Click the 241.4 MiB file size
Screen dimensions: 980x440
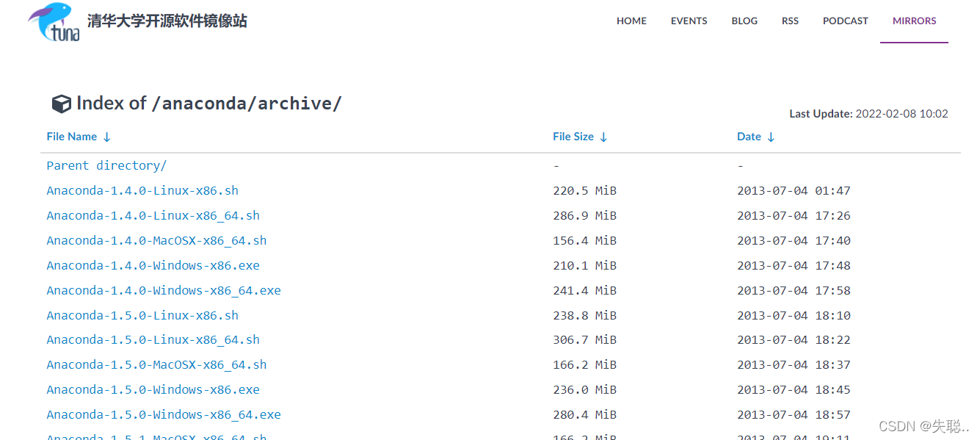click(584, 290)
